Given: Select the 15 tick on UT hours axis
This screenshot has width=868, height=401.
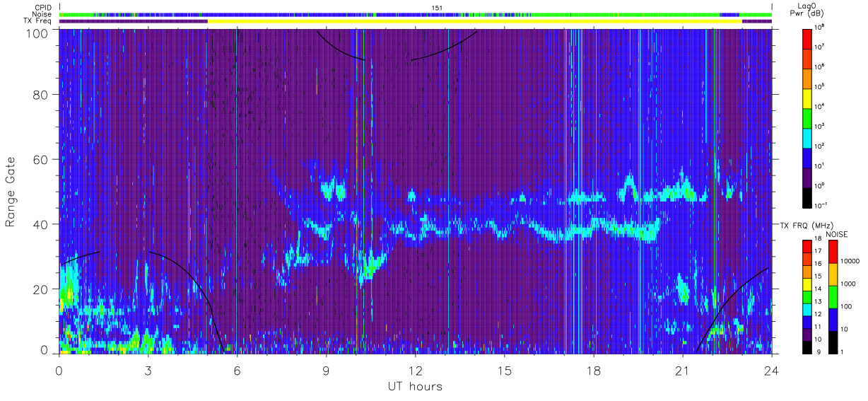Looking at the screenshot, I should (x=504, y=371).
